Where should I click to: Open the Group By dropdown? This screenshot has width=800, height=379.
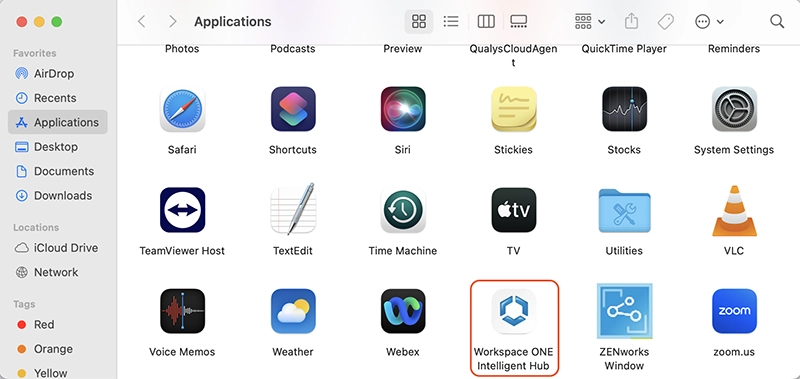[x=589, y=21]
